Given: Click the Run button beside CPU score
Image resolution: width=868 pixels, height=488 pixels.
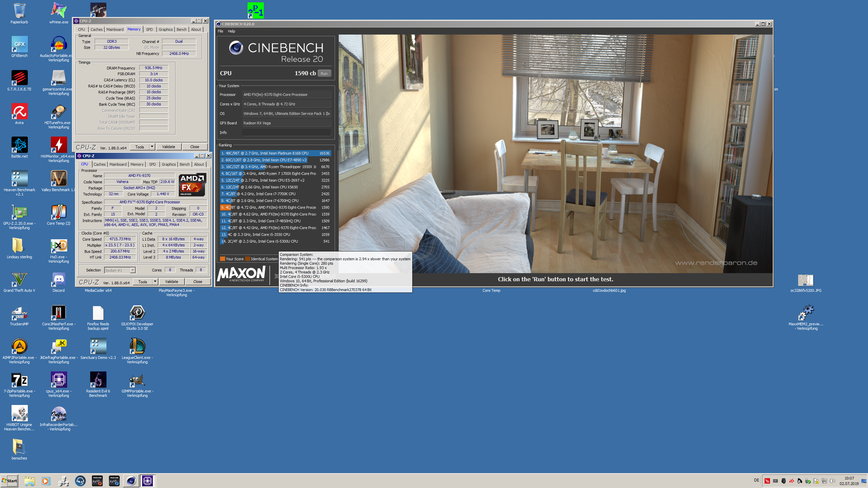Looking at the screenshot, I should tap(324, 74).
